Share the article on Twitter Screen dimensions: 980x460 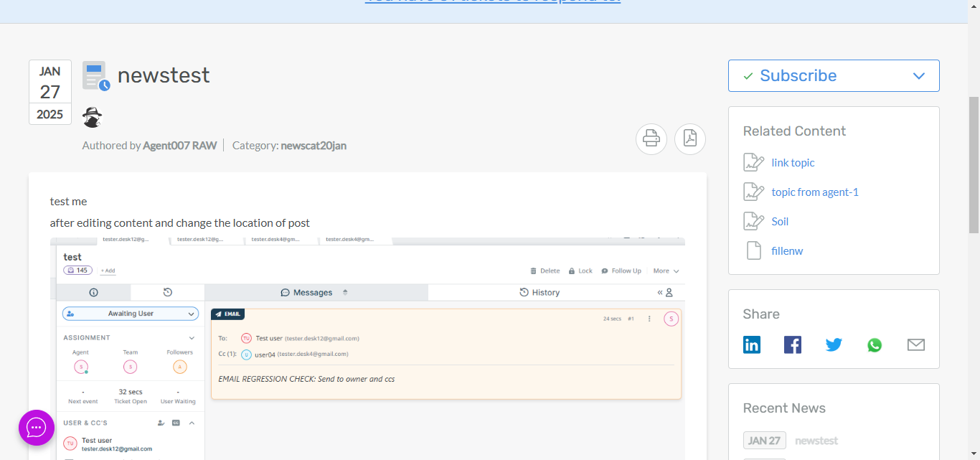pos(833,345)
